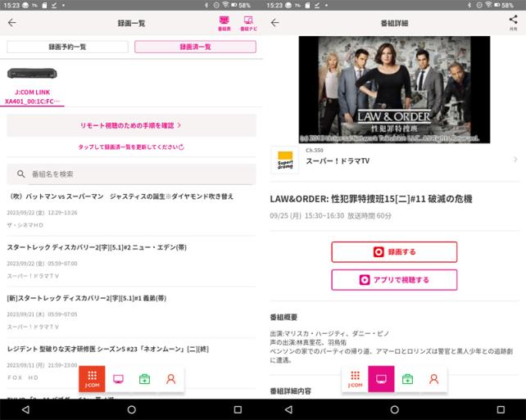Tap タップして録画済一覧を更新してください refresh link
The image size is (526, 420).
click(x=131, y=147)
